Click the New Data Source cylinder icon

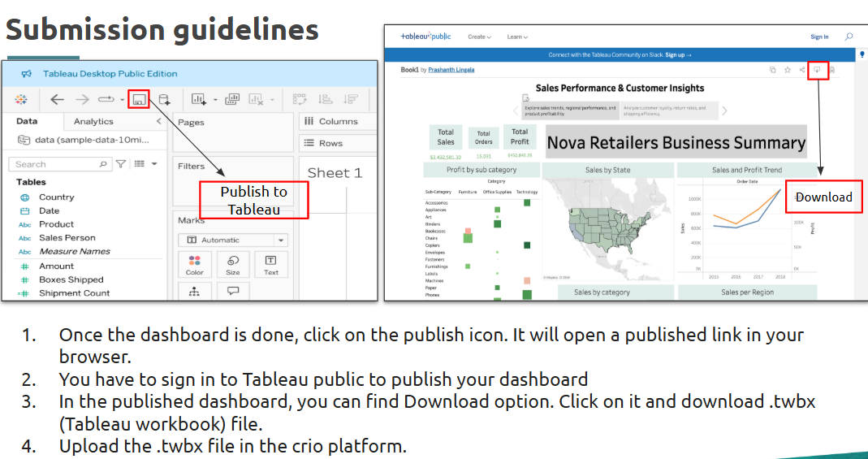point(164,100)
